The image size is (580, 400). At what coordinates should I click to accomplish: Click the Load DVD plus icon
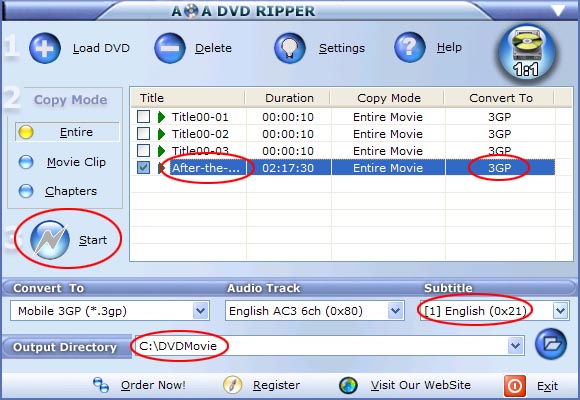45,48
